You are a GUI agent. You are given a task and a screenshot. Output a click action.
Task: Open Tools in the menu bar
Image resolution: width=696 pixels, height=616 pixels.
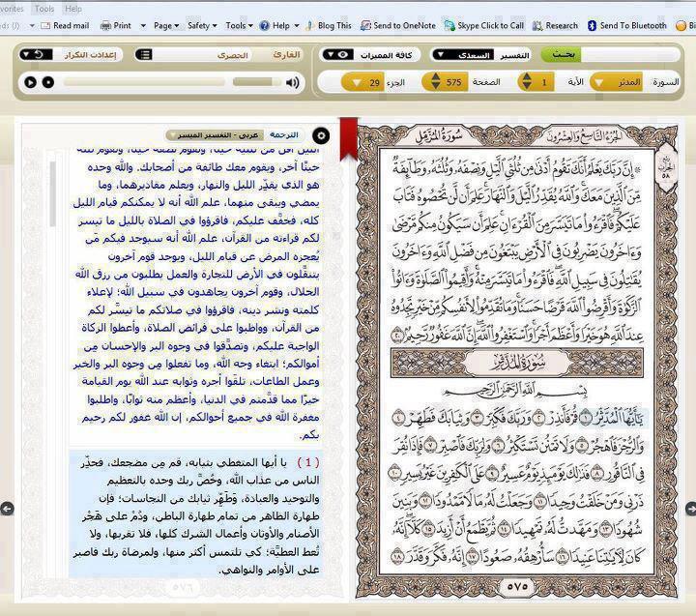click(x=43, y=9)
